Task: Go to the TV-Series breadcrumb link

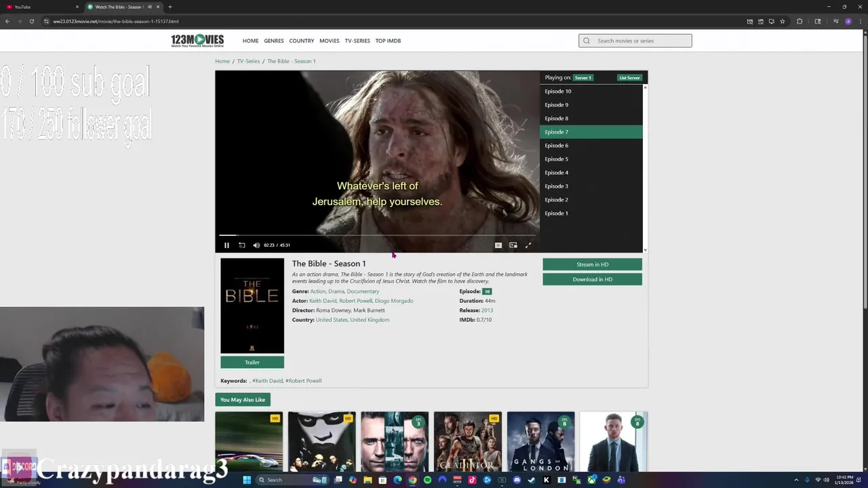Action: click(x=248, y=61)
